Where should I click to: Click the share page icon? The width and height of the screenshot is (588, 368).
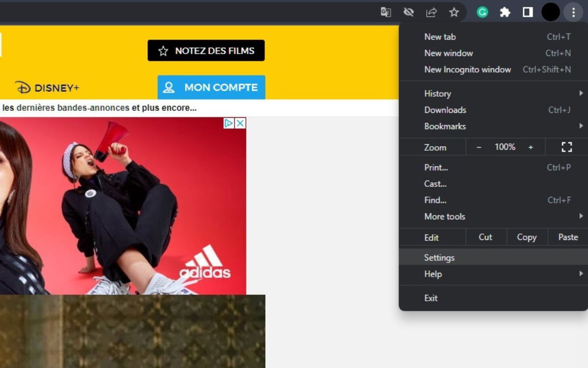(431, 12)
